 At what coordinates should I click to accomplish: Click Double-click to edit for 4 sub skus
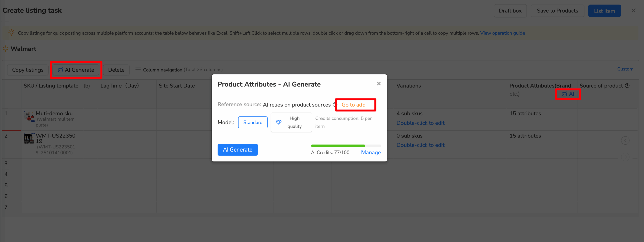point(420,123)
